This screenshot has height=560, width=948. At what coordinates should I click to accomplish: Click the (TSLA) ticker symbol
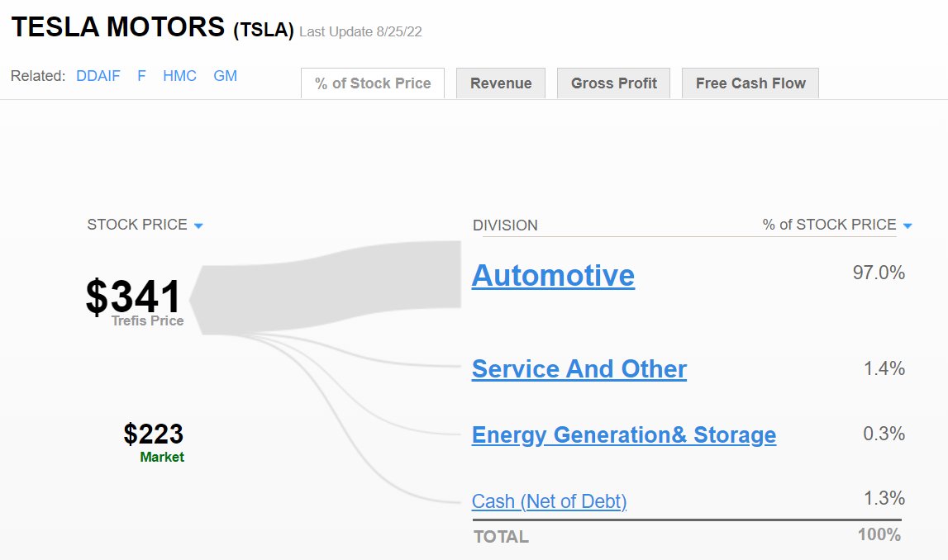(x=264, y=30)
